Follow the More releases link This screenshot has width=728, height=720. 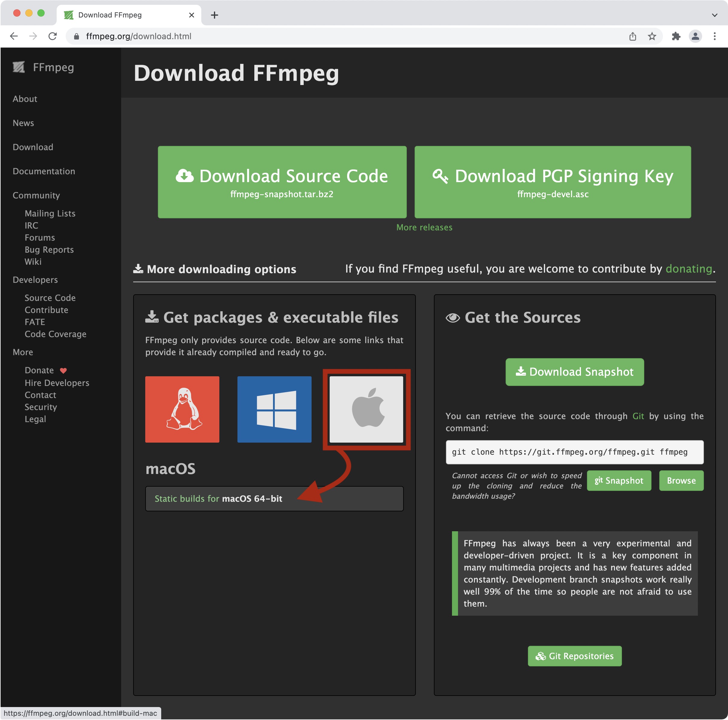[424, 227]
